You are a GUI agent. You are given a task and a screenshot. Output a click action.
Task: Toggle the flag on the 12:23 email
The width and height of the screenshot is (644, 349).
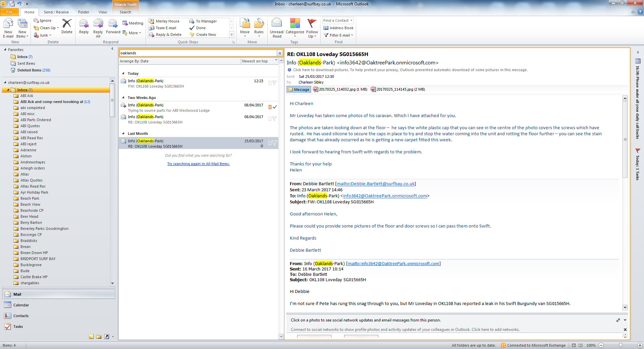(275, 83)
